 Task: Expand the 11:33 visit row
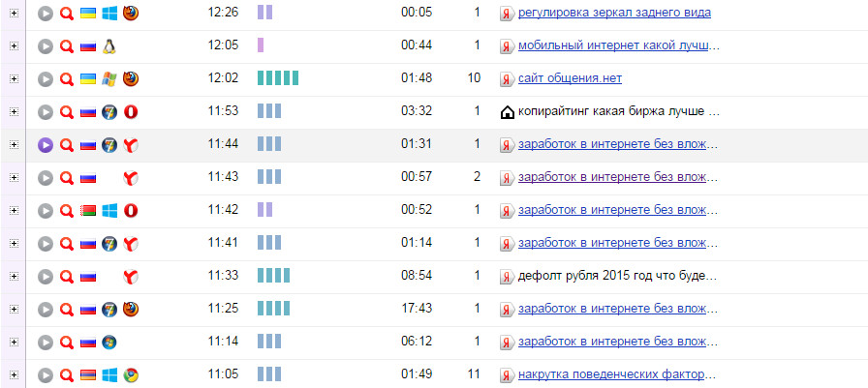tap(14, 277)
